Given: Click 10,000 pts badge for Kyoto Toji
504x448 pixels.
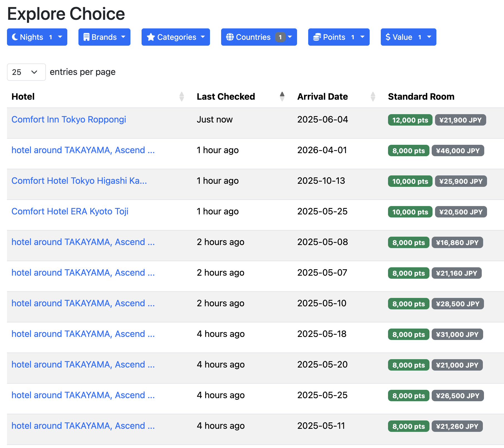Looking at the screenshot, I should (x=410, y=212).
